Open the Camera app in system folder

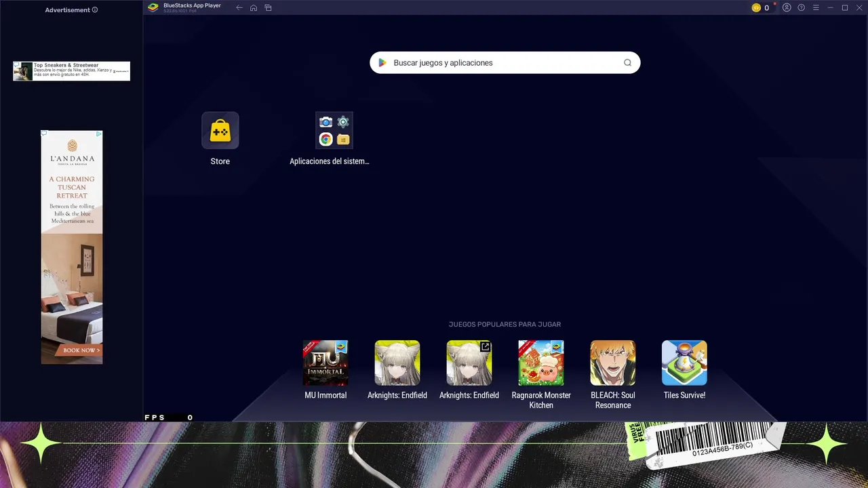pyautogui.click(x=326, y=122)
